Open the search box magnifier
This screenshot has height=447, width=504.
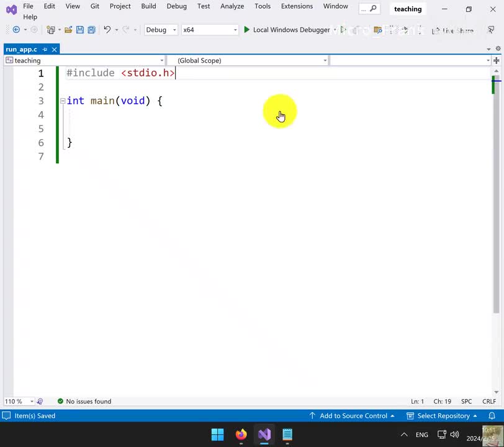[373, 9]
